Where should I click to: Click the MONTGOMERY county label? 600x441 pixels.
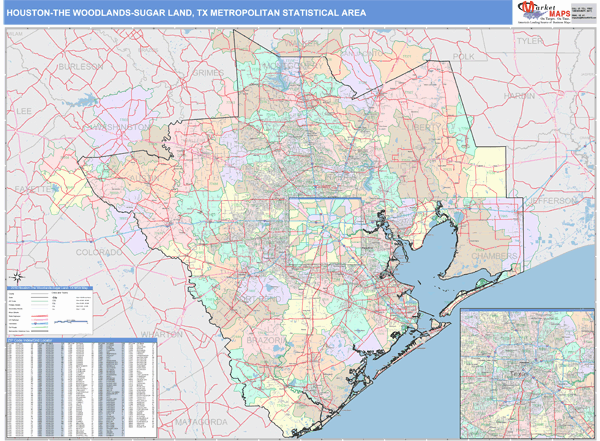[x=293, y=66]
